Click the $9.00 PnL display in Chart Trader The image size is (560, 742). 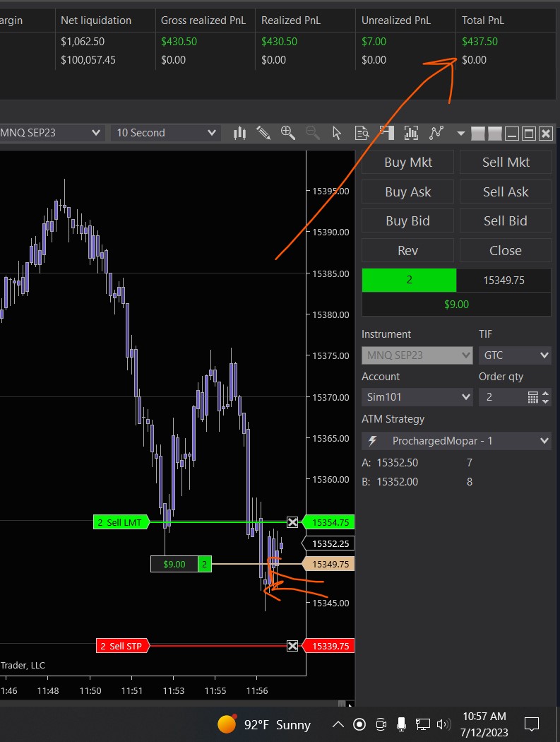456,305
